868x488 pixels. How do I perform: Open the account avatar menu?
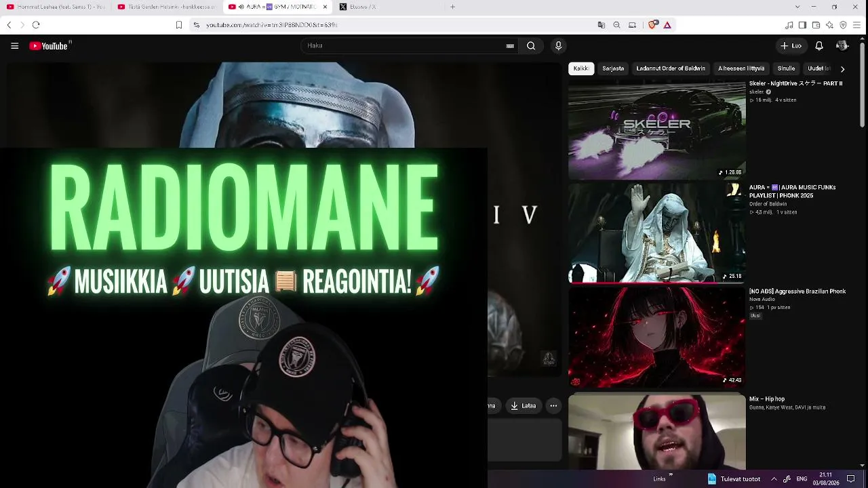[x=842, y=46]
